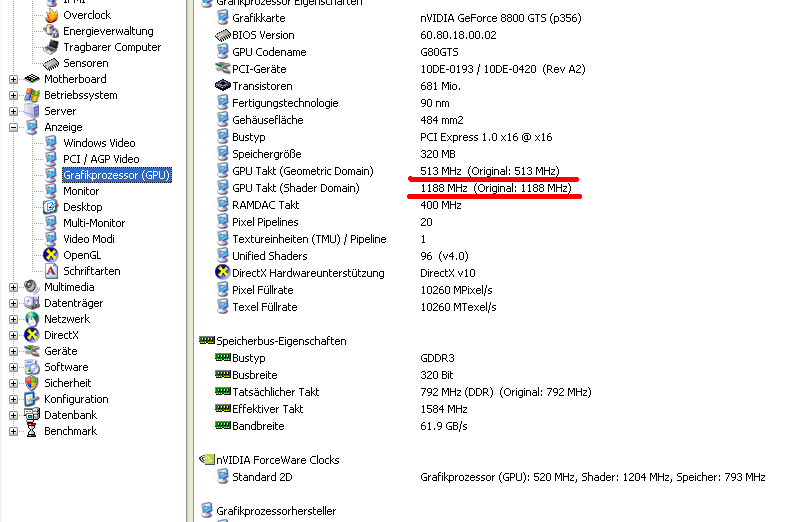Select the Busbreite 320 Bit row
This screenshot has width=807, height=522.
pos(335,375)
